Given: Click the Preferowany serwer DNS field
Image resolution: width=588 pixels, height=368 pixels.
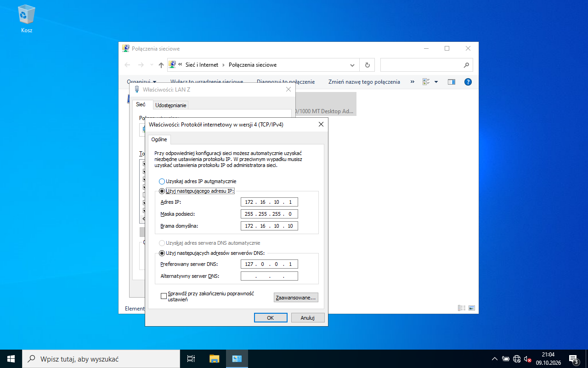Looking at the screenshot, I should pos(269,264).
